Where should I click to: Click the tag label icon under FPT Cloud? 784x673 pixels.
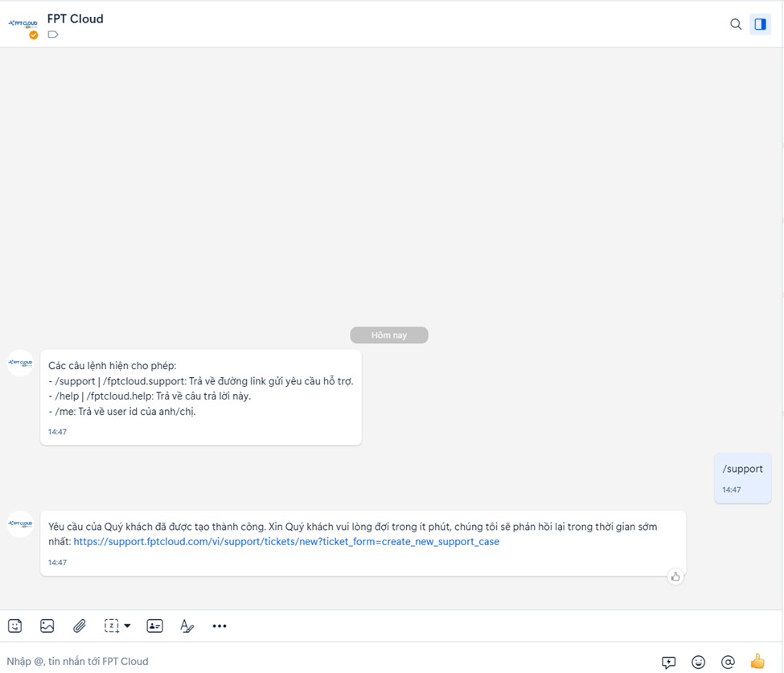tap(53, 35)
